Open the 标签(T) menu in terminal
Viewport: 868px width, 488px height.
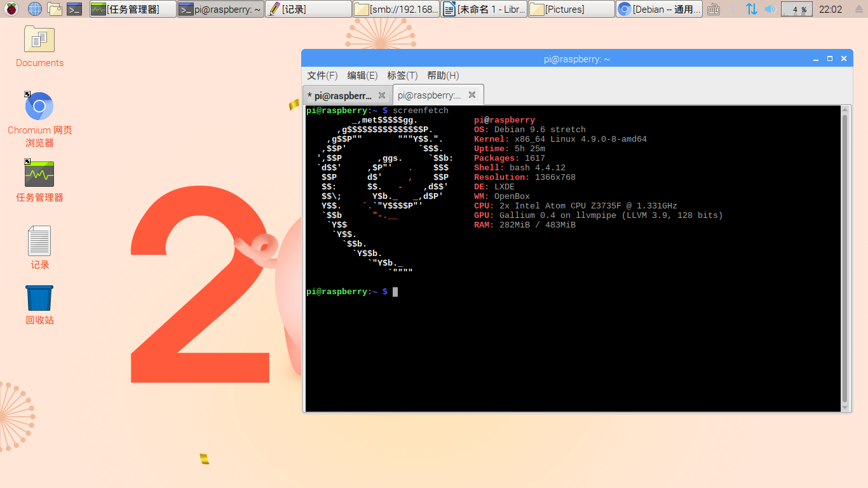(x=402, y=75)
